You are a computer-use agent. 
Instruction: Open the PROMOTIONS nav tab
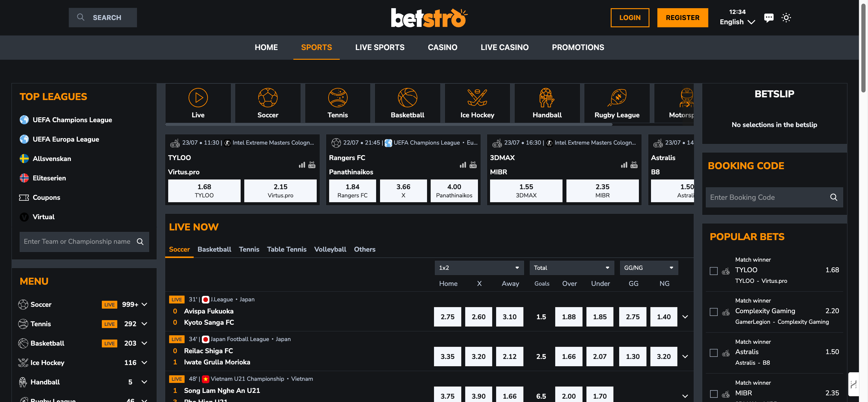tap(578, 48)
